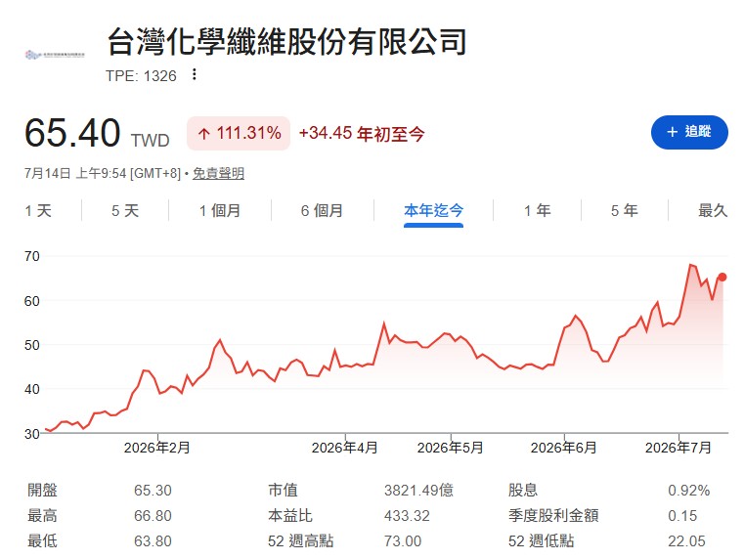Viewport: 744px width, 560px height.
Task: Click the red endpoint dot on the chart
Action: (x=722, y=278)
